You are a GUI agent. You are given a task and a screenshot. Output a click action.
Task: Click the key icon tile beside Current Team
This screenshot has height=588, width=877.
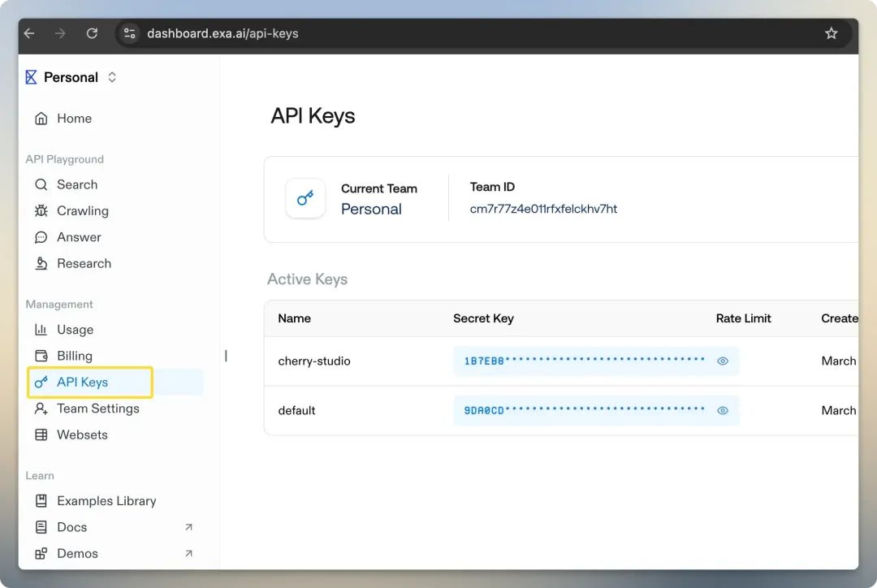(x=305, y=198)
